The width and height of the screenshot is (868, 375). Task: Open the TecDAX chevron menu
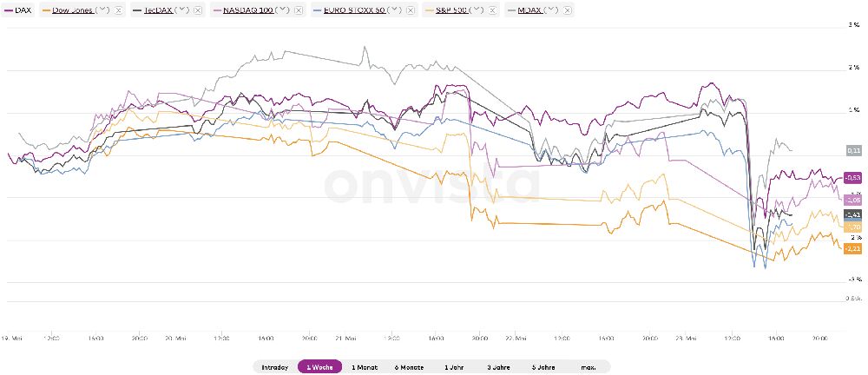(x=181, y=10)
